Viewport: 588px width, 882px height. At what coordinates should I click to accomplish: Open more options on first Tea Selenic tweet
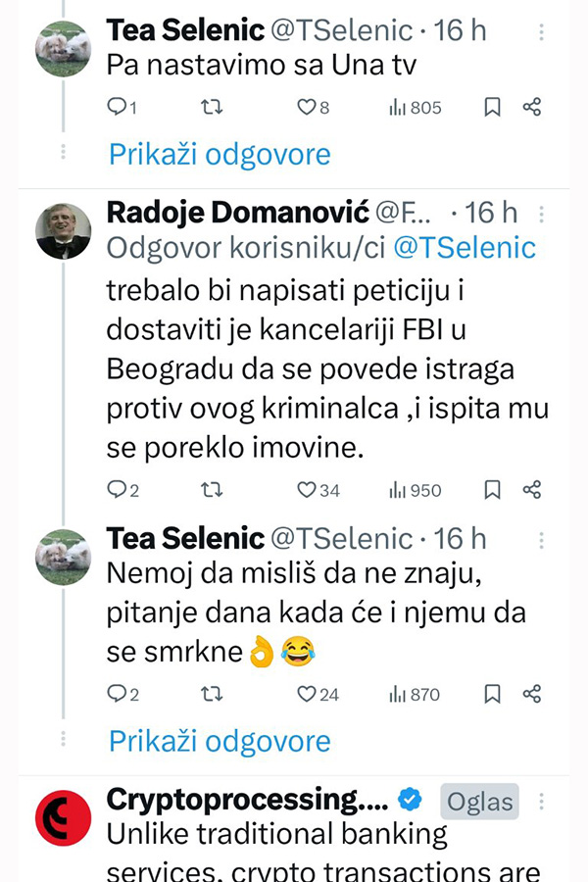pyautogui.click(x=542, y=31)
